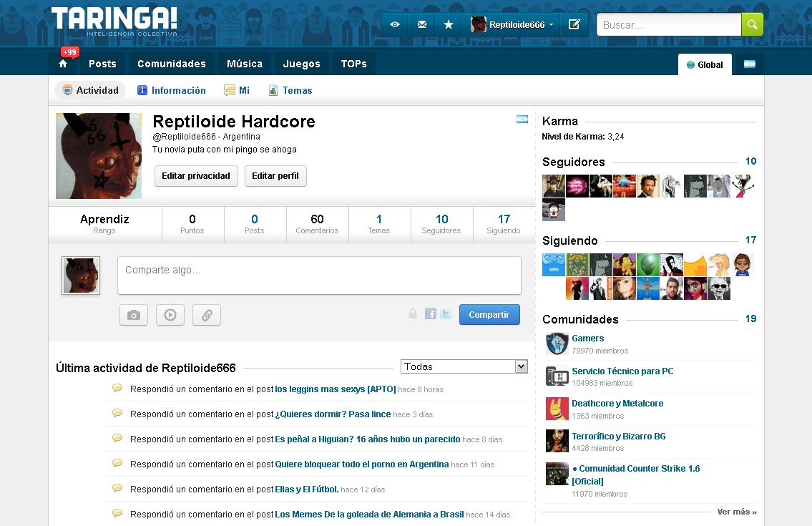The height and width of the screenshot is (526, 812).
Task: Open post 'Quiere bloquear todo el porno en Argentina'
Action: click(x=362, y=464)
